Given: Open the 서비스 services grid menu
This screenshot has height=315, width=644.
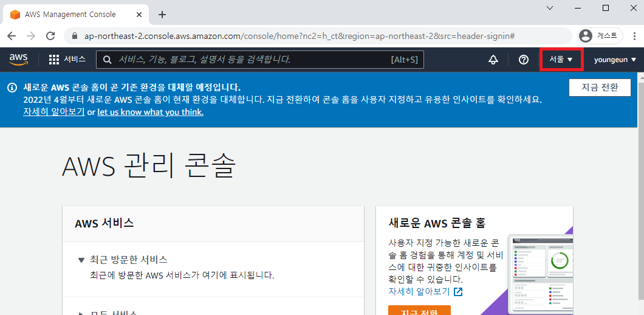Looking at the screenshot, I should [x=67, y=59].
